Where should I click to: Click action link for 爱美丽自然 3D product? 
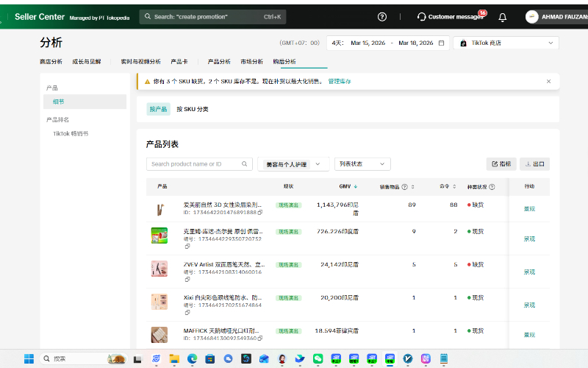(x=529, y=209)
